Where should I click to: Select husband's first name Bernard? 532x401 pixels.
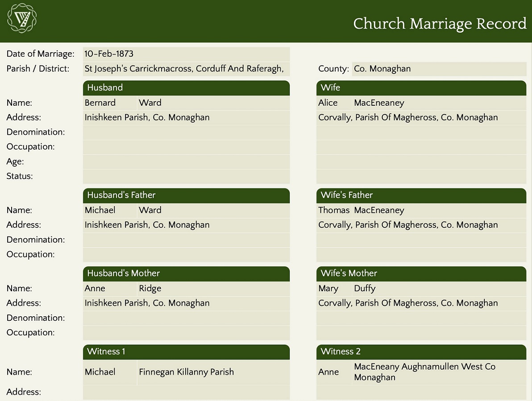pos(109,103)
